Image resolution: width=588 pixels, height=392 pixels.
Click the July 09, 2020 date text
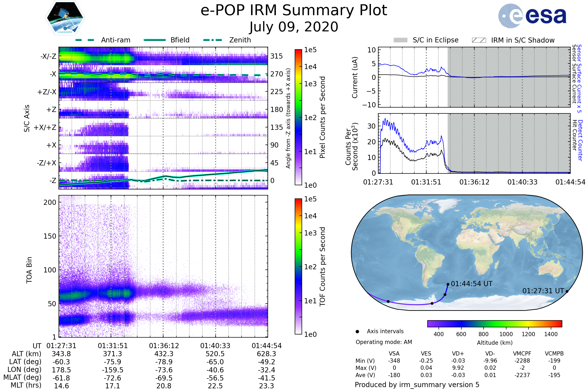[x=294, y=27]
